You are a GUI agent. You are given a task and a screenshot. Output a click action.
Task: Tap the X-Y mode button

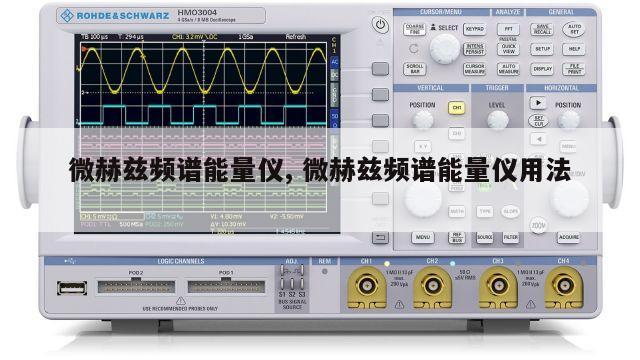[423, 146]
